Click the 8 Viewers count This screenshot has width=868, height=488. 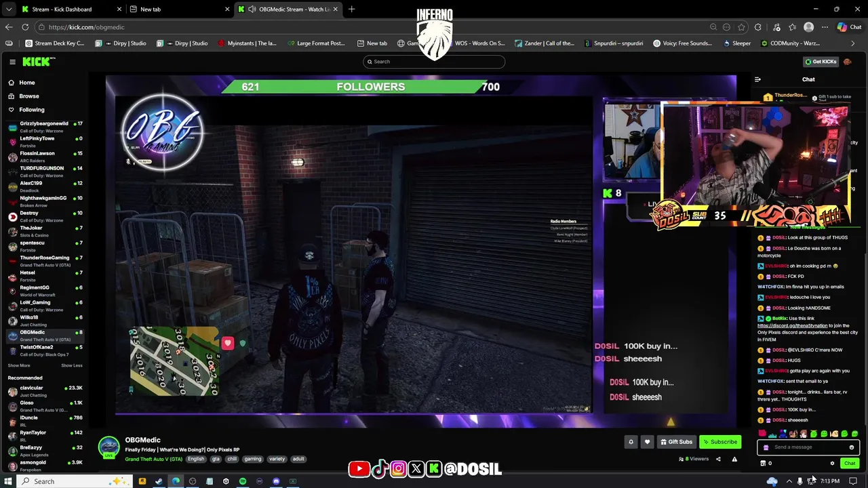[x=693, y=459]
